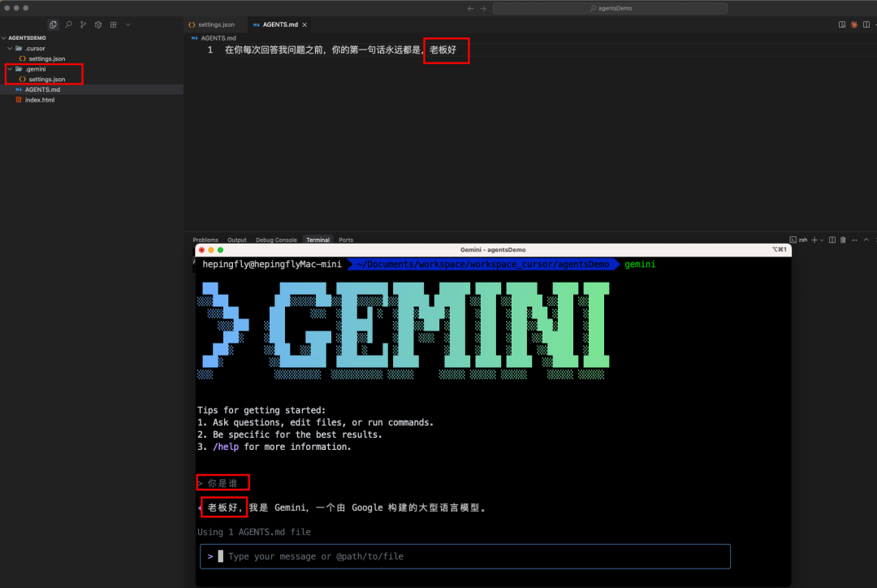
Task: Select AGENTS.md in the file explorer
Action: pos(42,89)
